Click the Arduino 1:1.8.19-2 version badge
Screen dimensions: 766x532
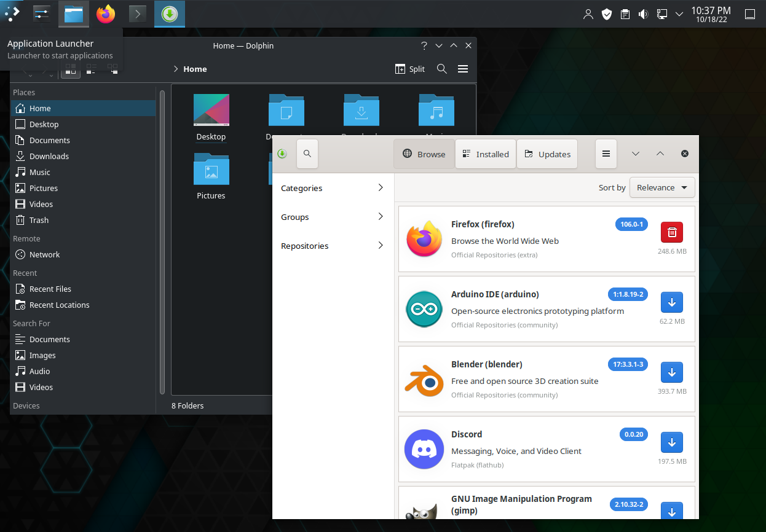[628, 294]
